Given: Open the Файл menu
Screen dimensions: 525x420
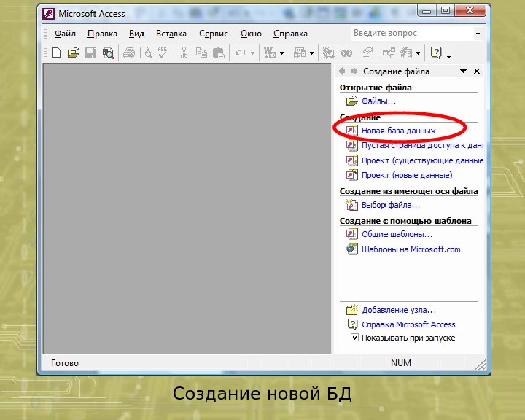Looking at the screenshot, I should [x=65, y=34].
